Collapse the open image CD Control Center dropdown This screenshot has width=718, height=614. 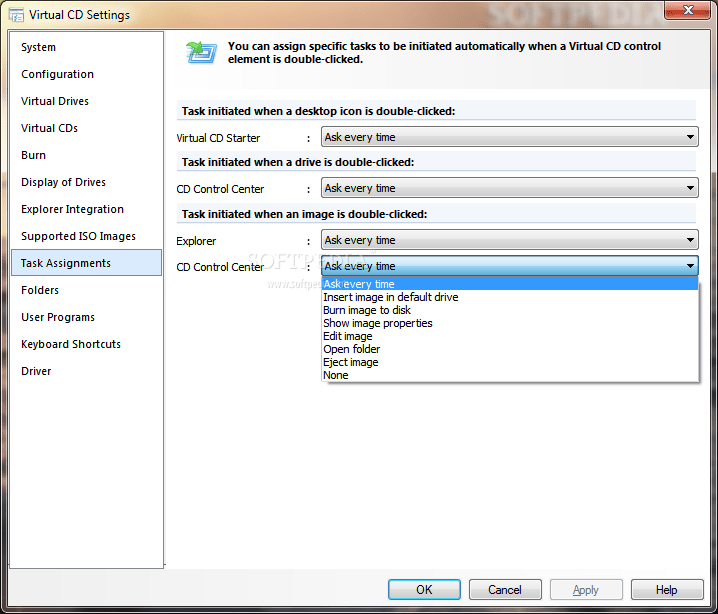click(510, 266)
